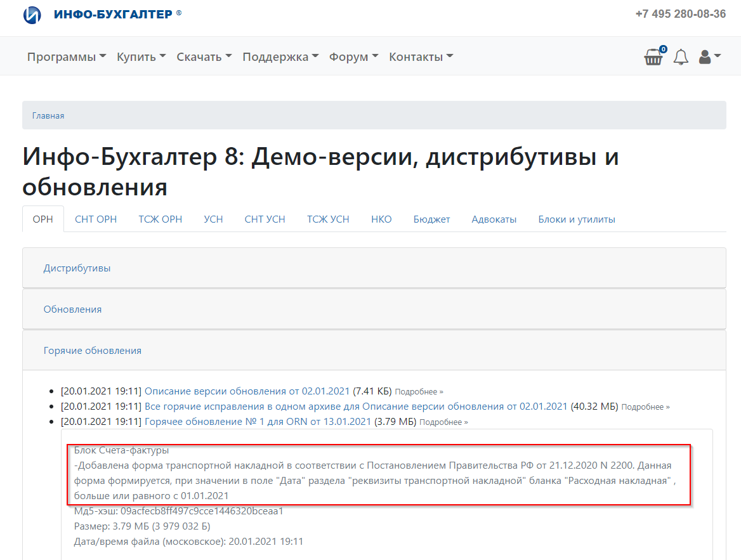Click the Дата/время файла line
Image resolution: width=741 pixels, height=560 pixels.
[x=188, y=541]
